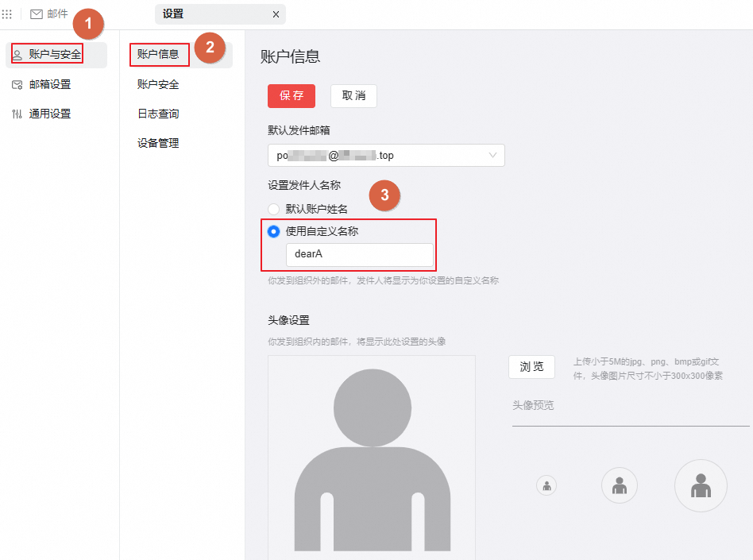Click the envelope icon next to 邮箱设置
753x560 pixels.
(x=17, y=83)
